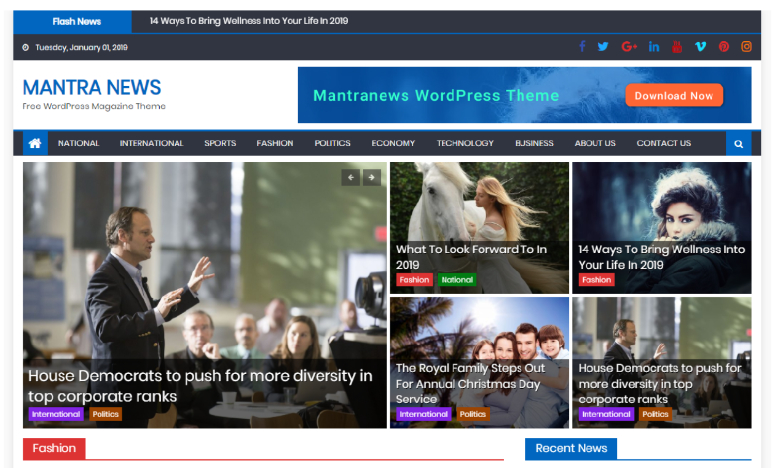Open 'The Royal Family Steps Out' article
Viewport: 775px width, 468px height.
pyautogui.click(x=470, y=383)
